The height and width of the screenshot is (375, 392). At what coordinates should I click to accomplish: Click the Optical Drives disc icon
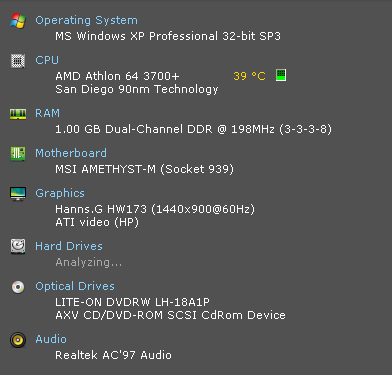18,287
